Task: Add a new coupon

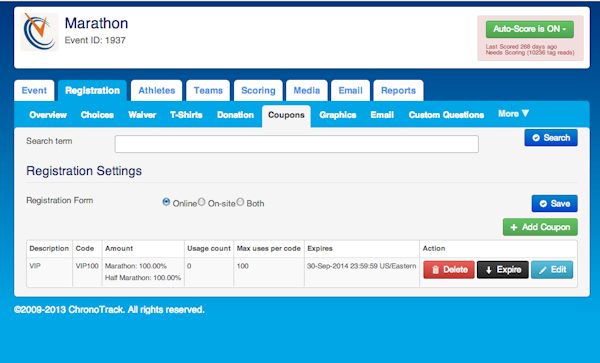Action: point(540,227)
